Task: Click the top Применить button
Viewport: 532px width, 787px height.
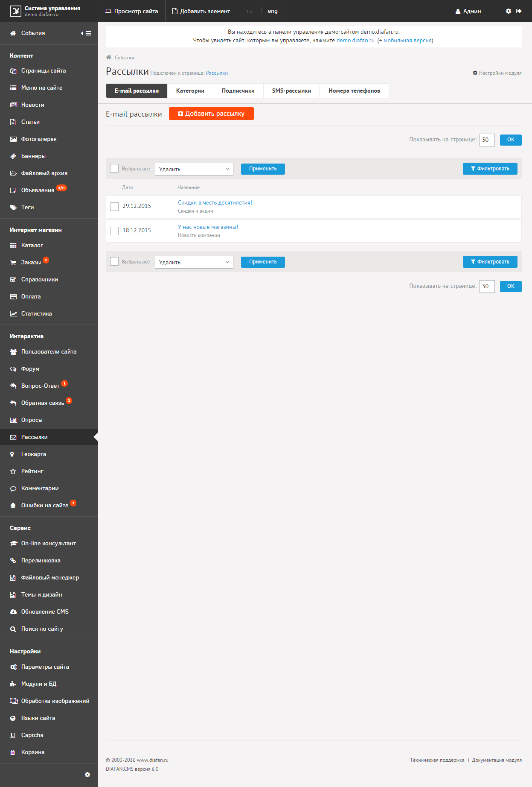Action: 263,169
